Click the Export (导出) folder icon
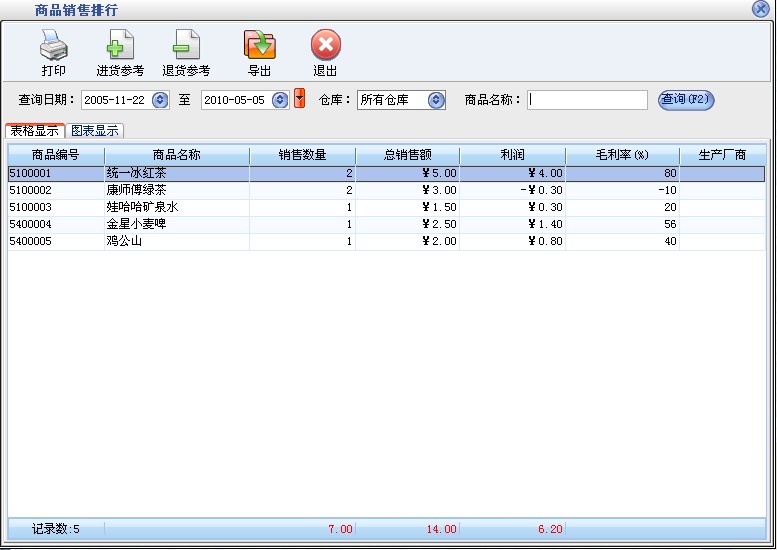The height and width of the screenshot is (550, 777). 260,46
